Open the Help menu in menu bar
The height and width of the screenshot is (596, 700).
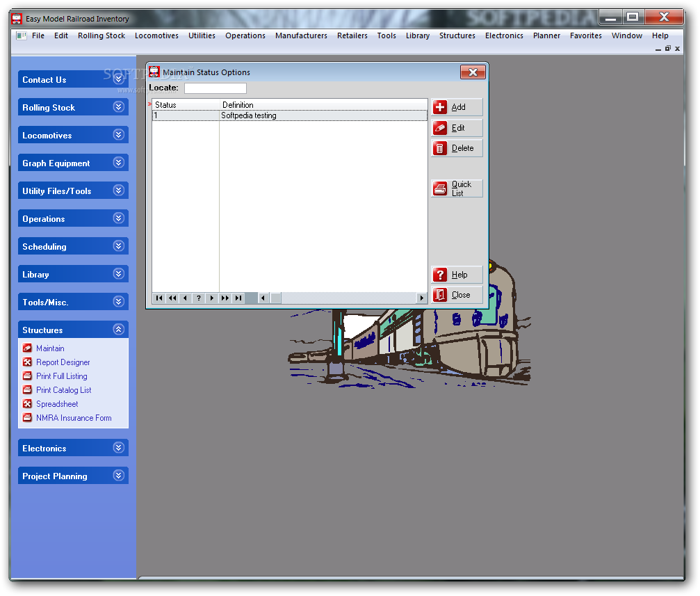[660, 35]
